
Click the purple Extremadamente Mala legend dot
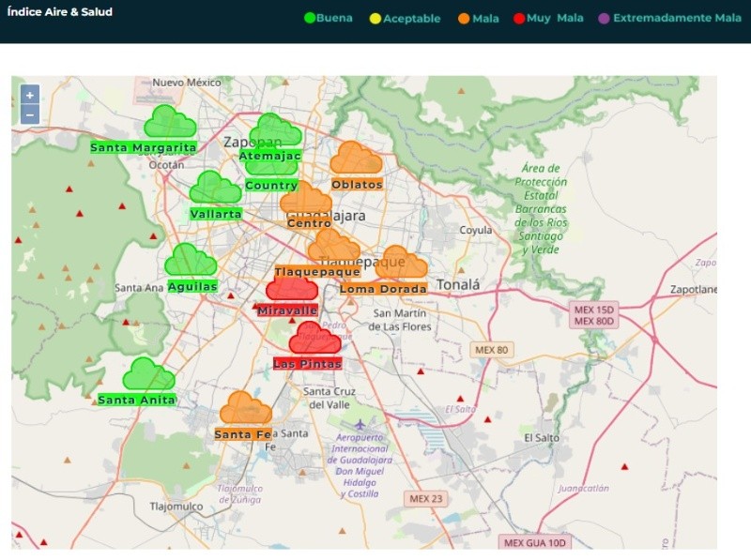click(604, 18)
